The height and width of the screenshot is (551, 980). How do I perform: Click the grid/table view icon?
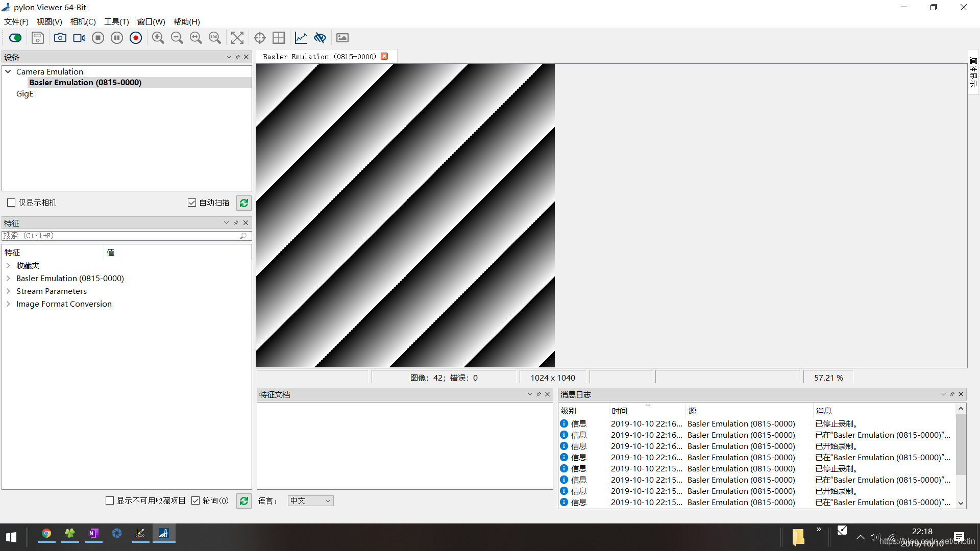pyautogui.click(x=278, y=37)
